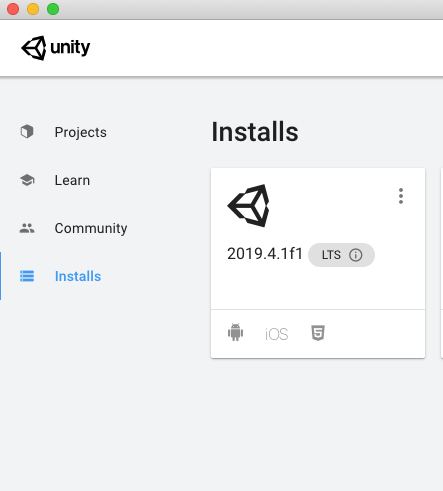The width and height of the screenshot is (443, 491).
Task: Click the Projects cube icon
Action: tap(27, 131)
